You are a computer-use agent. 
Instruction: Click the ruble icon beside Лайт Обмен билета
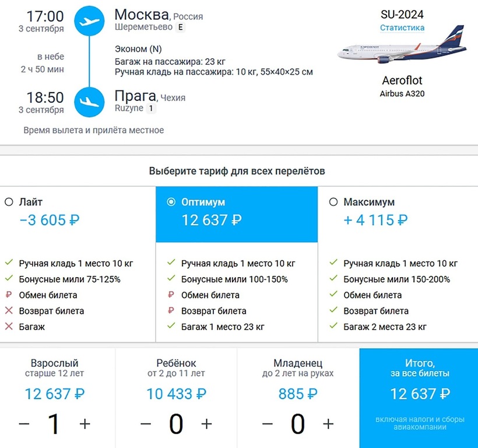tap(9, 295)
